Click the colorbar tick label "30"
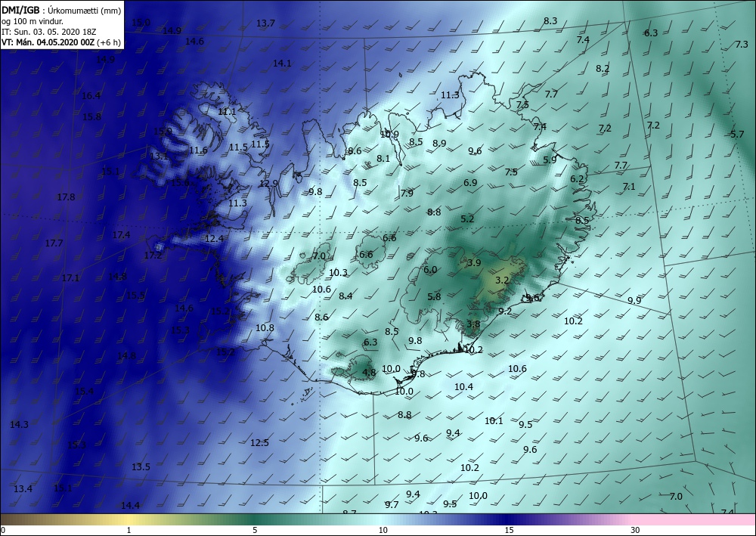The height and width of the screenshot is (536, 756). [636, 530]
